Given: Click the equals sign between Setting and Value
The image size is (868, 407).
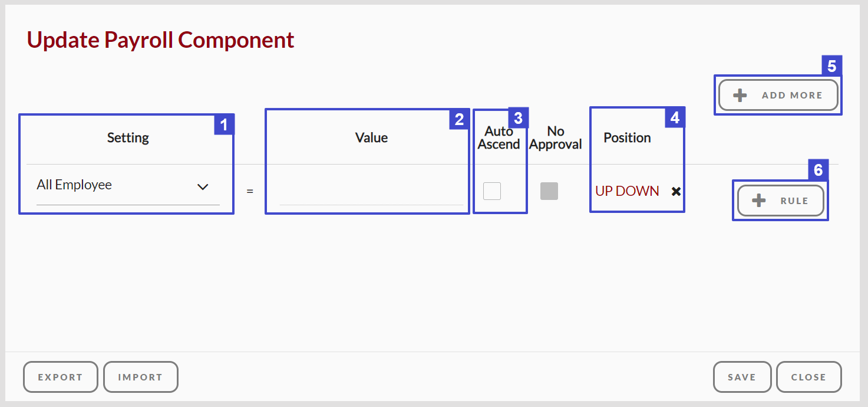Looking at the screenshot, I should click(x=250, y=192).
